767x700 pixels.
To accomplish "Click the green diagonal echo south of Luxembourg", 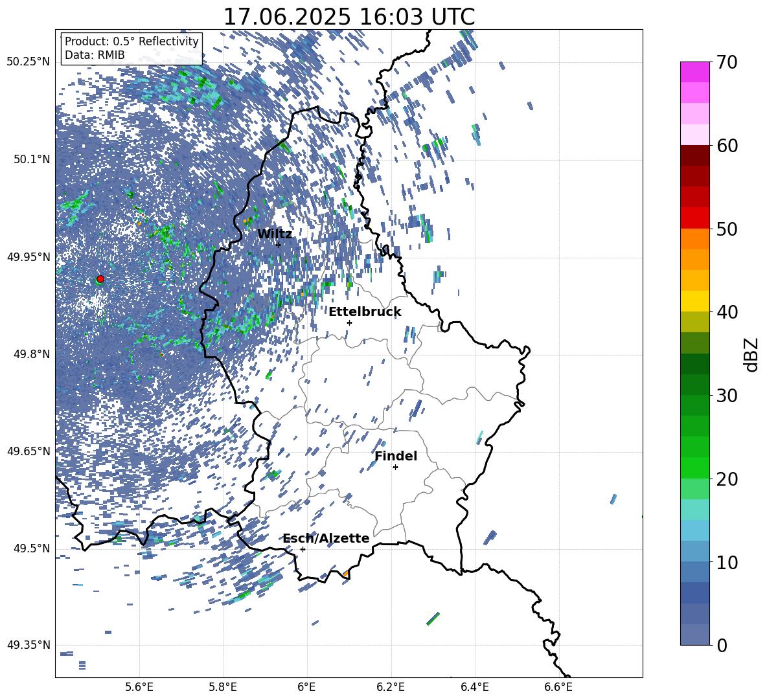I will (x=433, y=618).
